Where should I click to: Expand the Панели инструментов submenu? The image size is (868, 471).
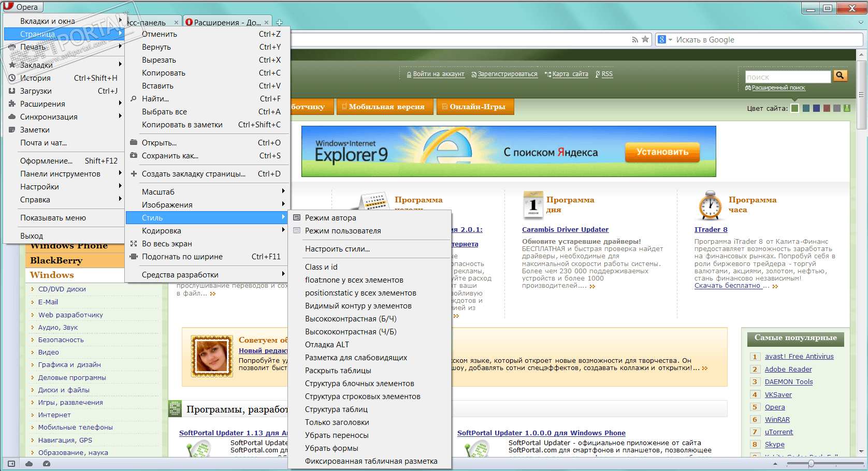(64, 174)
